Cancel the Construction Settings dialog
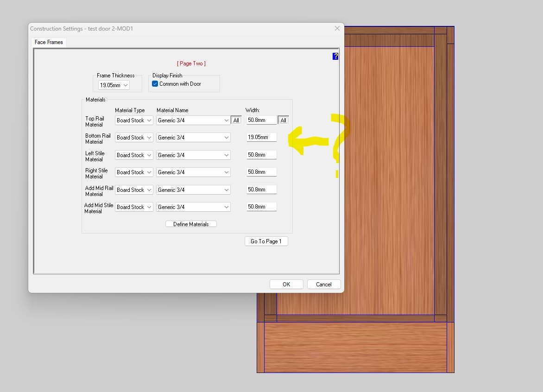The height and width of the screenshot is (392, 543). pyautogui.click(x=324, y=285)
